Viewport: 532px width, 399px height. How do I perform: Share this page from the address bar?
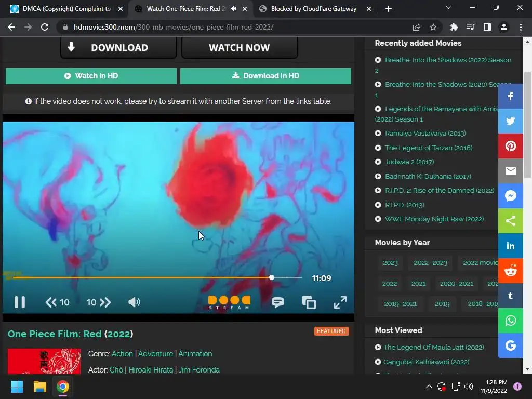[417, 27]
